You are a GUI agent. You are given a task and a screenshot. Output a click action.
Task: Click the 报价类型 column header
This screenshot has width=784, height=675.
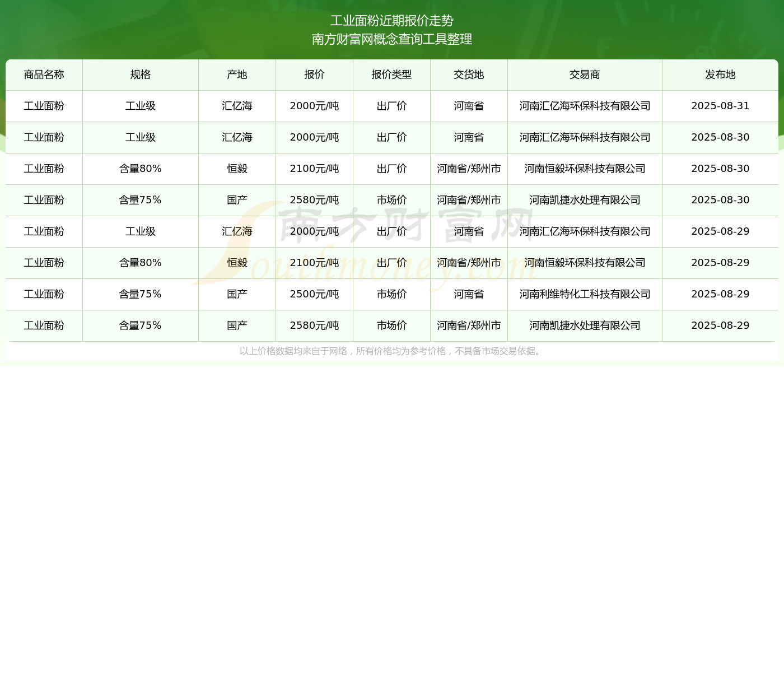[392, 75]
